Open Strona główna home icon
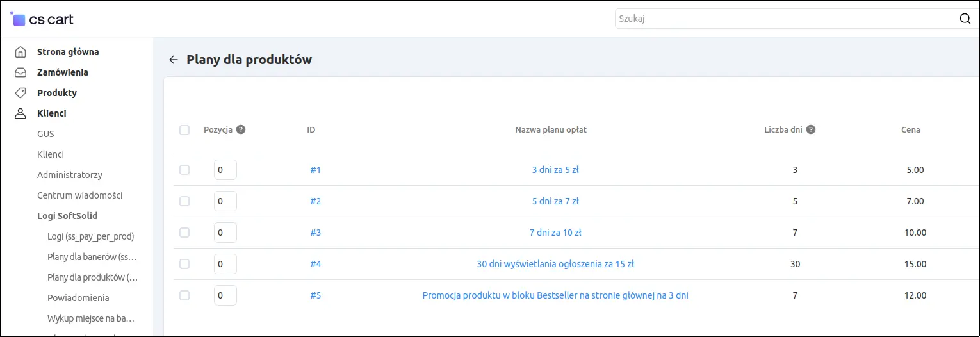This screenshot has width=980, height=337. [20, 52]
